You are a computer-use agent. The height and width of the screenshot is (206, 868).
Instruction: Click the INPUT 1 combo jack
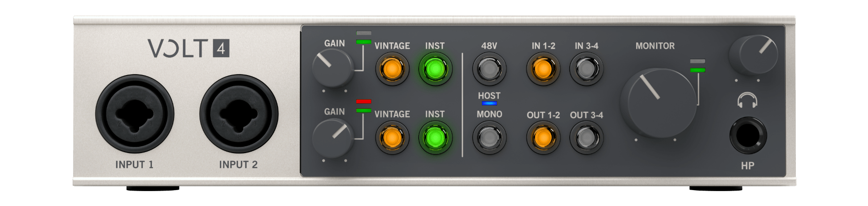coord(135,114)
